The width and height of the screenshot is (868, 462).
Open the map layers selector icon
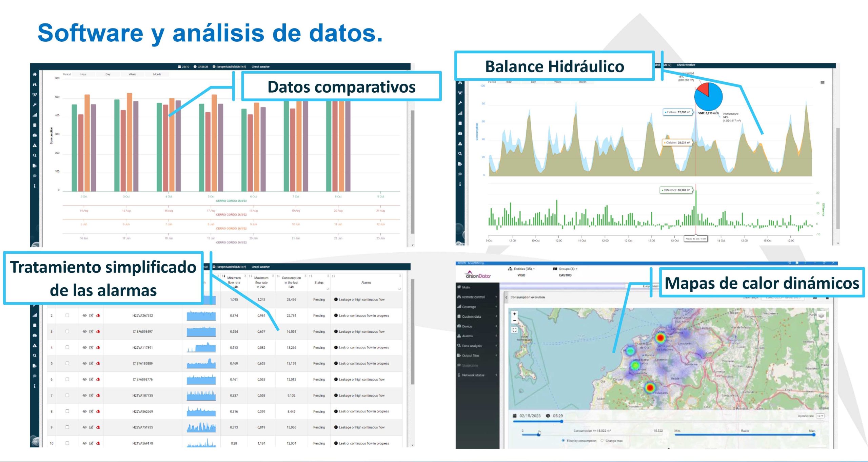point(821,315)
